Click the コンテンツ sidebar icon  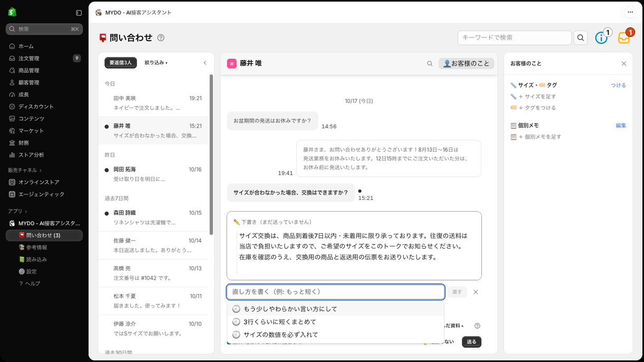coord(12,119)
